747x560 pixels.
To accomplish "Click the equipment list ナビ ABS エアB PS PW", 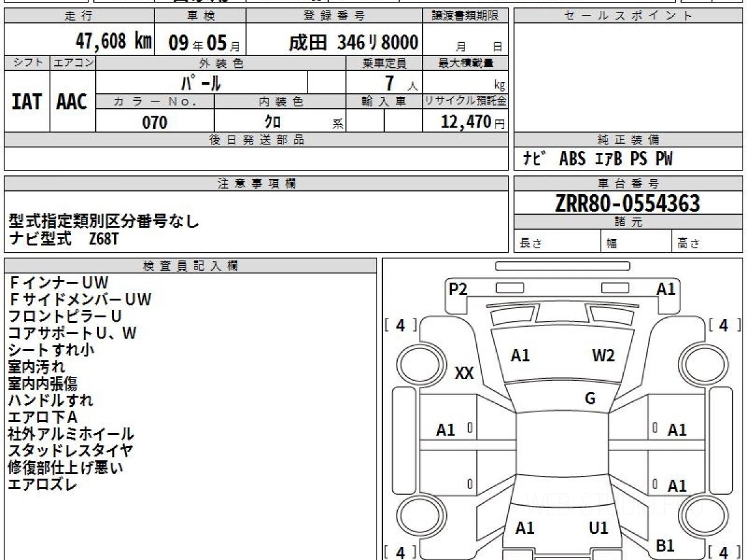I will pyautogui.click(x=598, y=159).
